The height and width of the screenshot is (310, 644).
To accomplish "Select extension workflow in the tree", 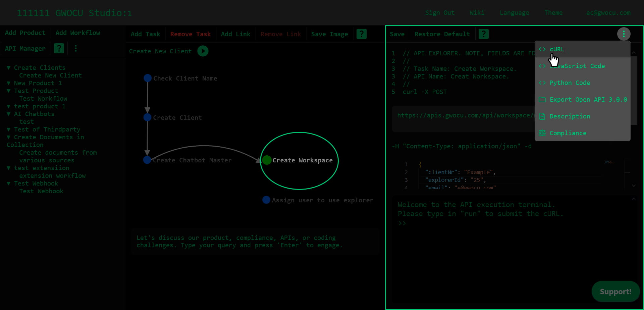I will (x=52, y=176).
